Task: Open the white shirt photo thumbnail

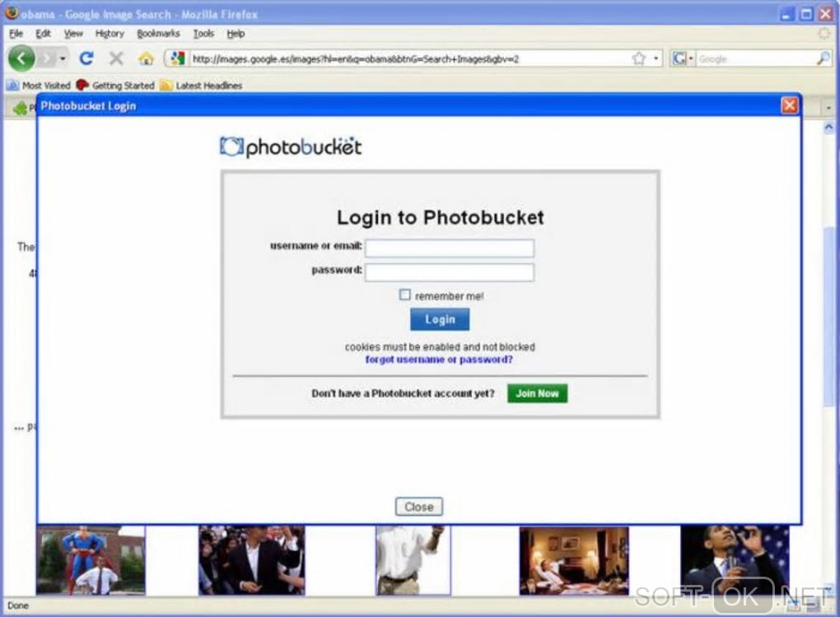Action: [413, 560]
